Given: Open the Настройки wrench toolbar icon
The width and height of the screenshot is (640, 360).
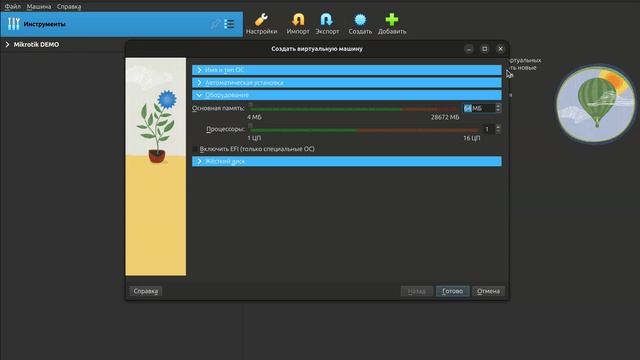Looking at the screenshot, I should [x=261, y=20].
